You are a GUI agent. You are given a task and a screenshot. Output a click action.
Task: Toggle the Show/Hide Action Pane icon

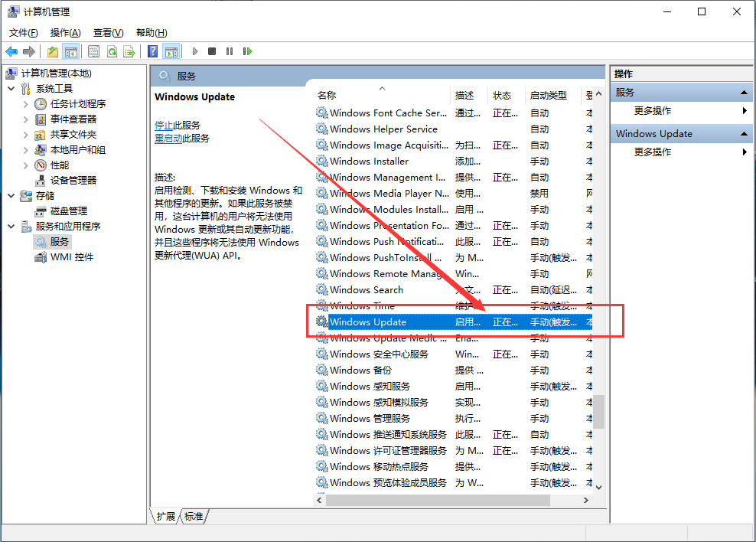click(x=171, y=51)
